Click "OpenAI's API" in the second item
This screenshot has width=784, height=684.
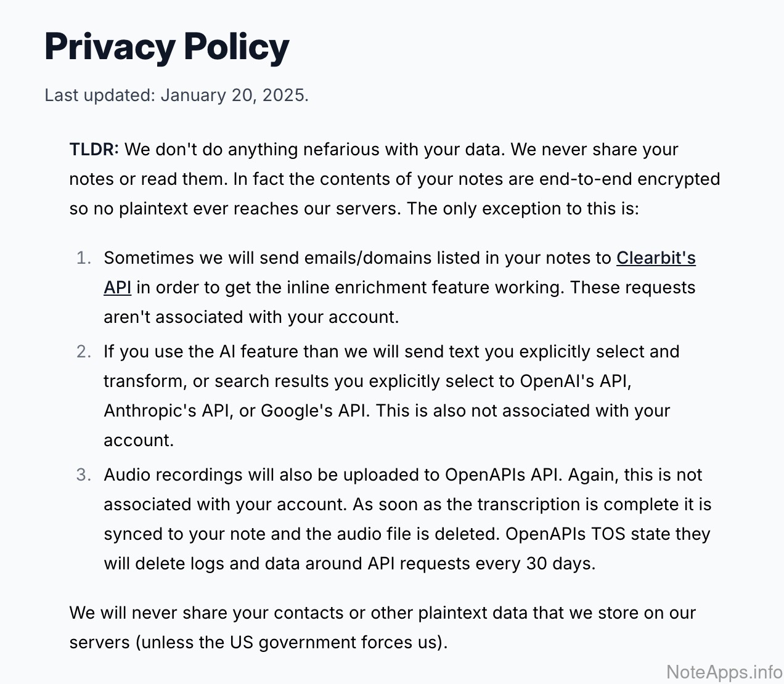click(x=574, y=381)
